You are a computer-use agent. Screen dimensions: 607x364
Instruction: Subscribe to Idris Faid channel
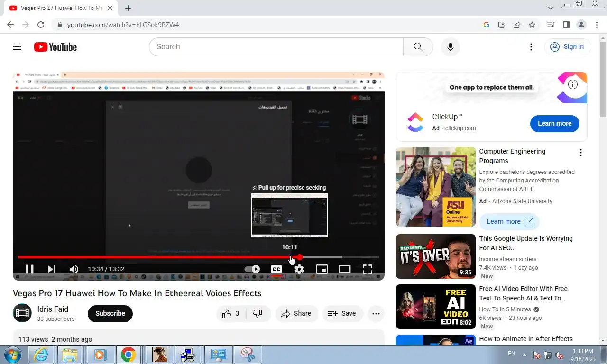(x=110, y=313)
